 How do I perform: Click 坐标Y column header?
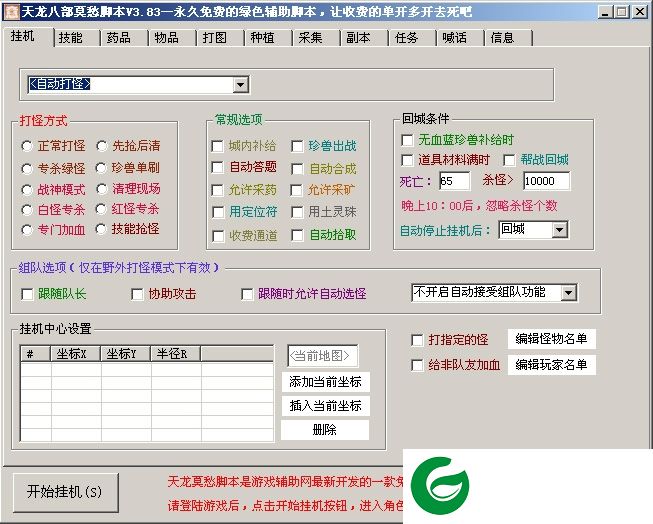point(125,354)
